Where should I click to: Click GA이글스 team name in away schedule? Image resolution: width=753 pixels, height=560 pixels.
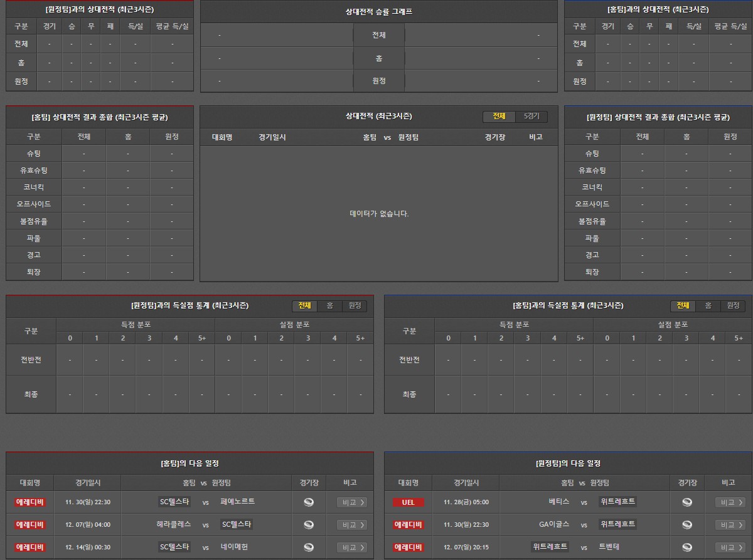[x=554, y=525]
